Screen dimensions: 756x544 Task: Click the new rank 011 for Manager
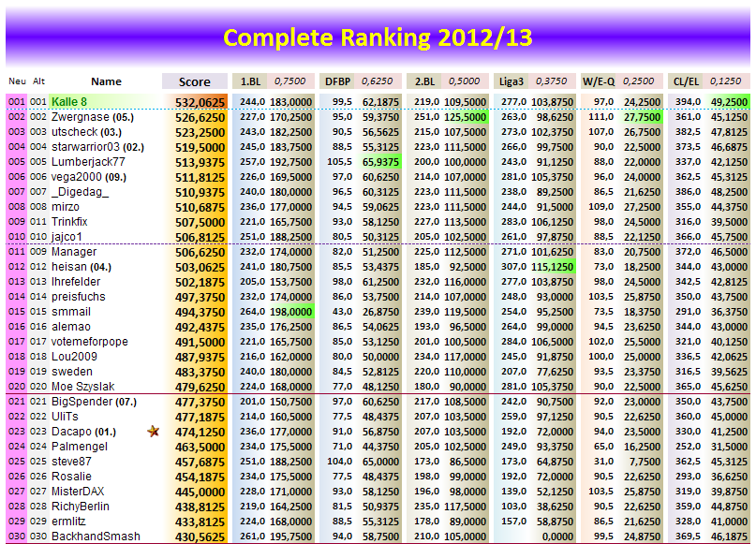point(16,252)
